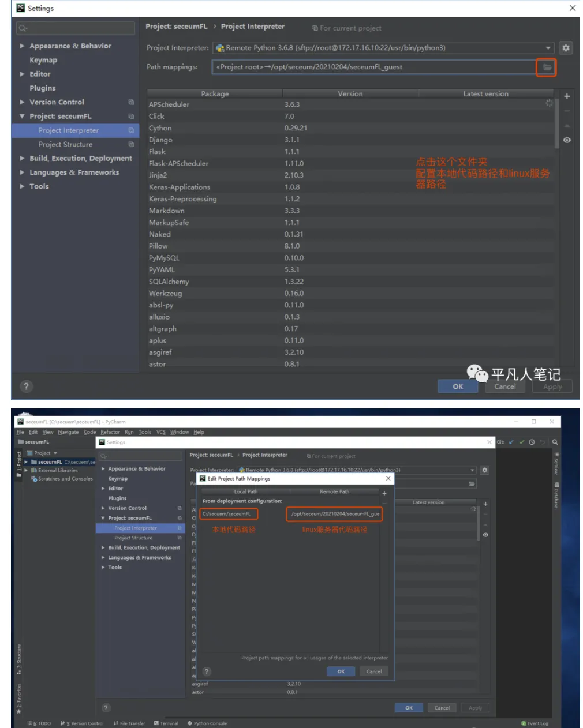Click Path mappings field in top Settings
The image size is (583, 728).
click(x=375, y=67)
